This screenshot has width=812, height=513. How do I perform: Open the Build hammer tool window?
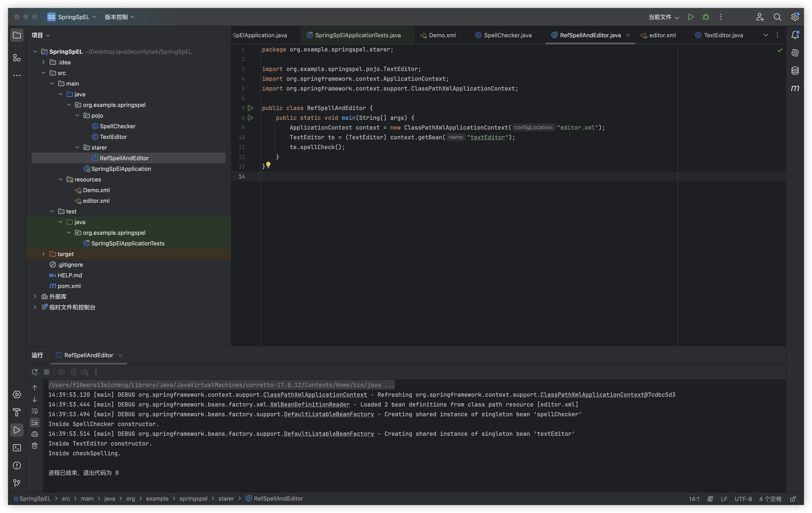coord(16,412)
